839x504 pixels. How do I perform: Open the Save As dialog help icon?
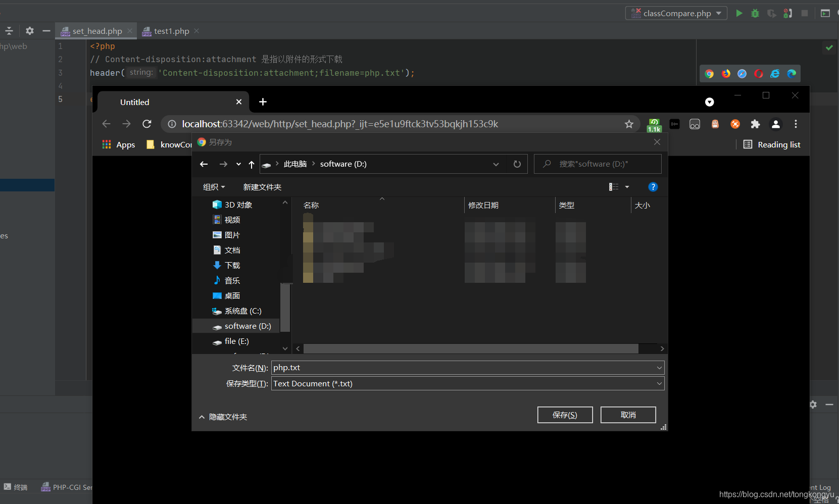653,187
